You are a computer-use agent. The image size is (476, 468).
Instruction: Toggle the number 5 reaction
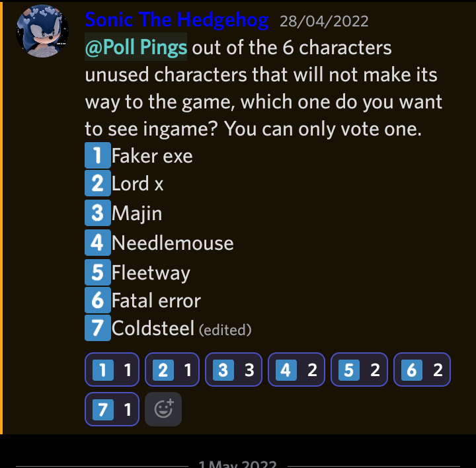point(358,370)
